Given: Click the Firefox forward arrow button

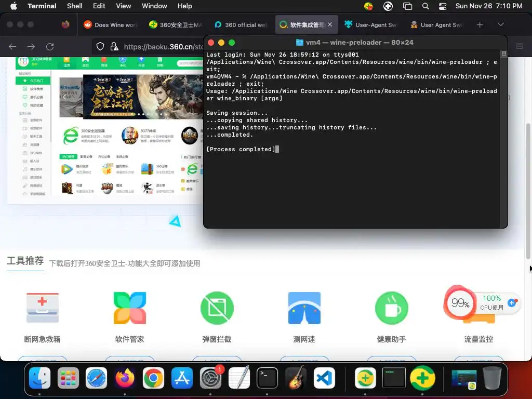Looking at the screenshot, I should pyautogui.click(x=31, y=46).
